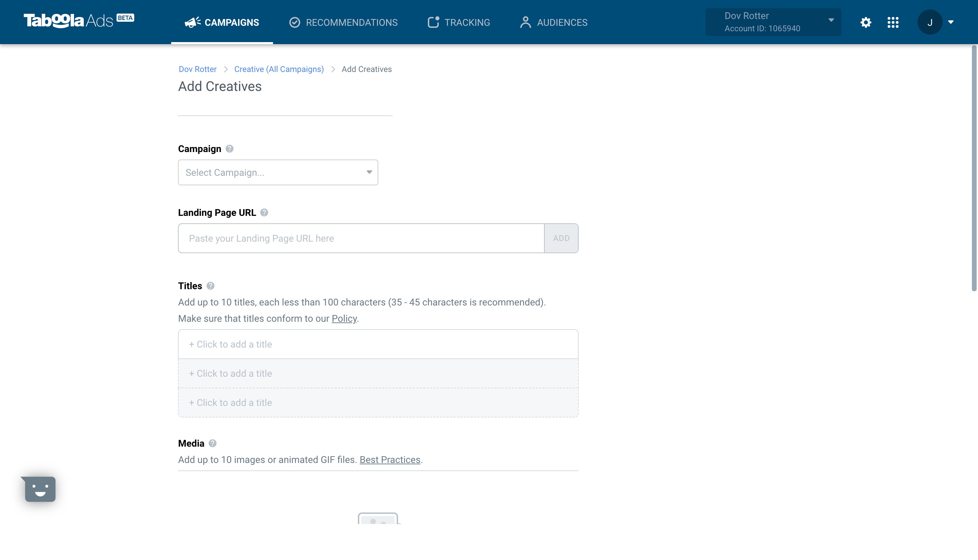Click the Recommendations tab
The width and height of the screenshot is (978, 560).
[343, 21]
